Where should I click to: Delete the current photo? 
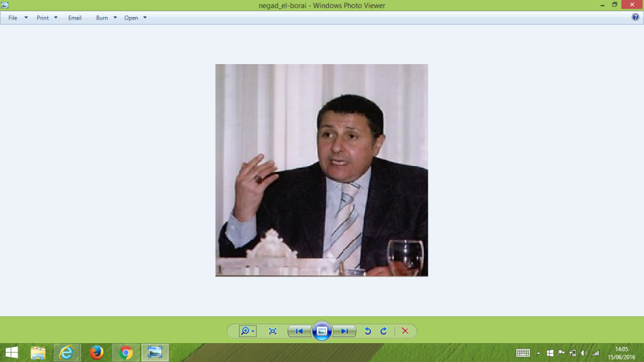coord(405,331)
